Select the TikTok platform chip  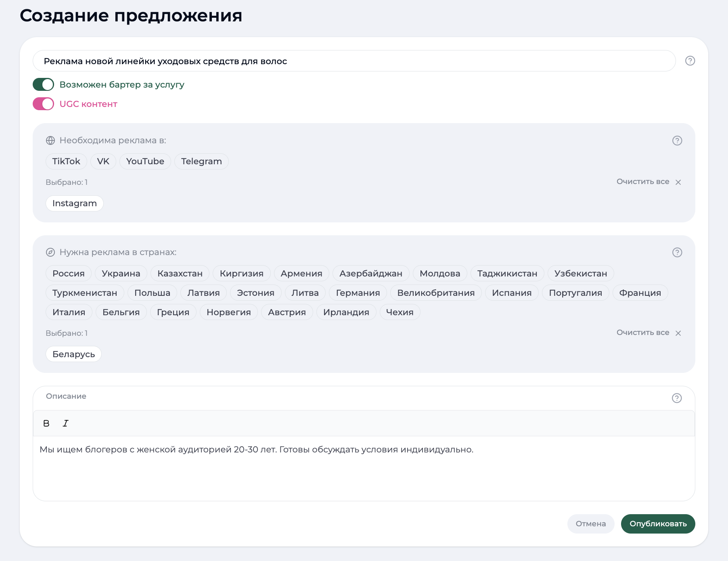coord(66,161)
